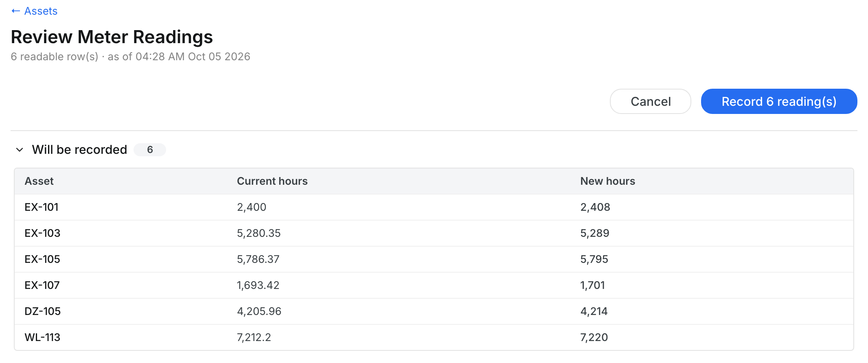
Task: Go back via the Assets link
Action: coord(35,11)
